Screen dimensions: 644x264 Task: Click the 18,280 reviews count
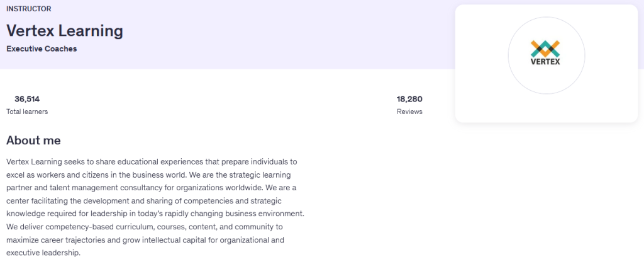[x=409, y=99]
